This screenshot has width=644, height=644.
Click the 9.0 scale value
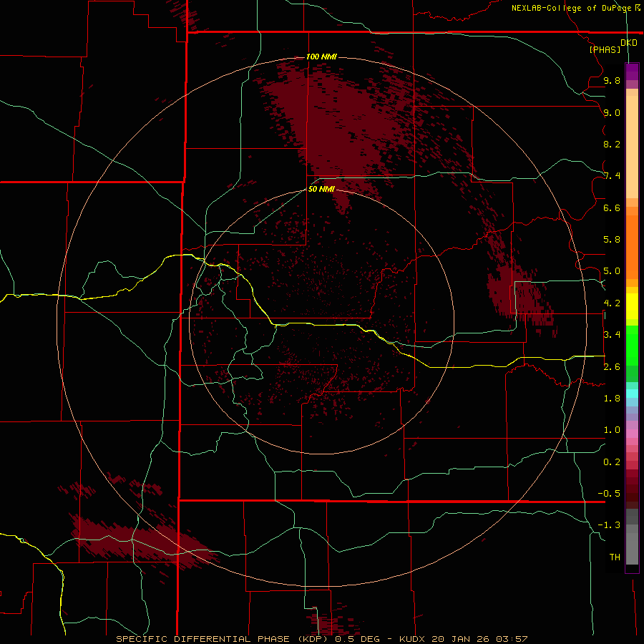(x=612, y=112)
